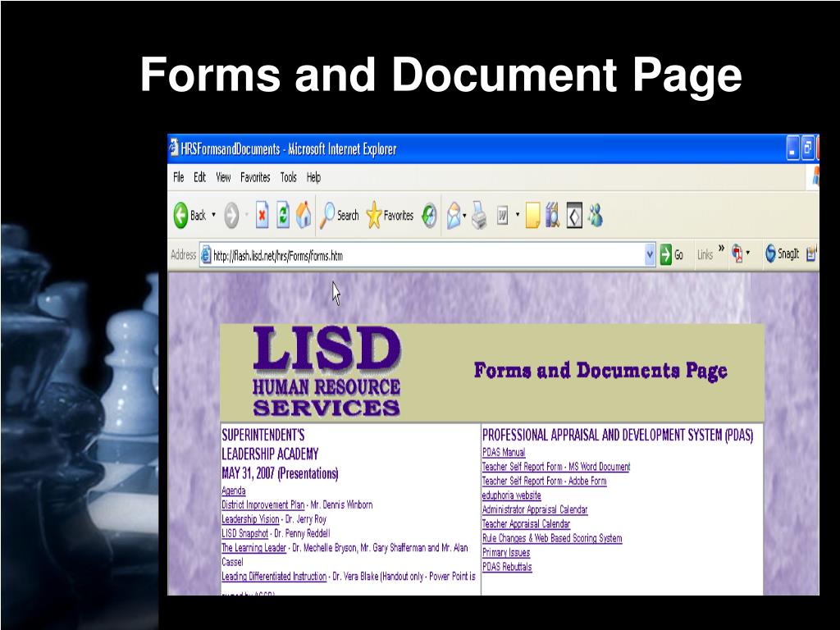Print the page with printer icon
The height and width of the screenshot is (630, 840).
(x=479, y=216)
